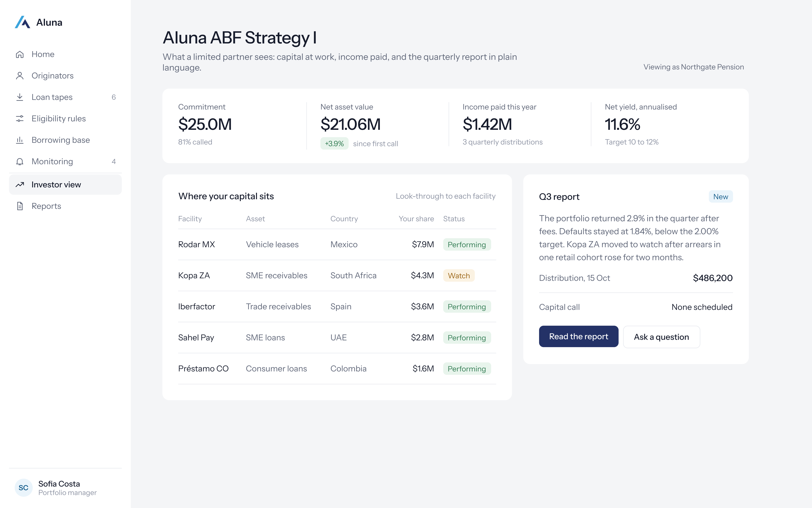Click the Reports document icon
The width and height of the screenshot is (812, 508).
[20, 206]
